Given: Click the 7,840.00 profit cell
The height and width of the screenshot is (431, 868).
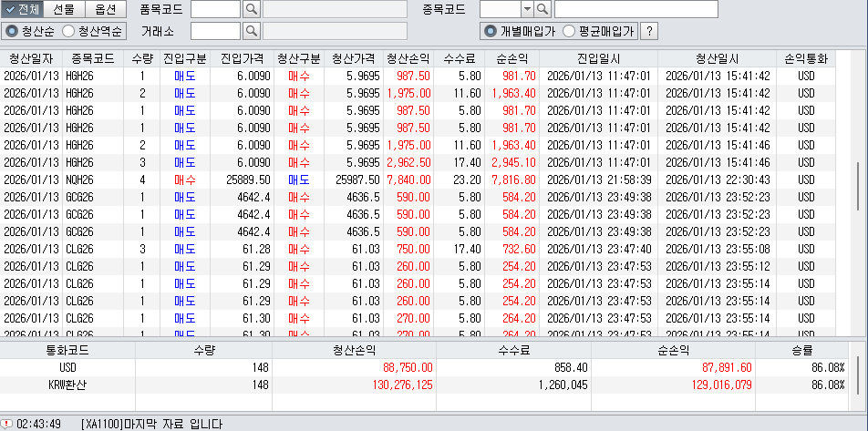Looking at the screenshot, I should tap(408, 180).
